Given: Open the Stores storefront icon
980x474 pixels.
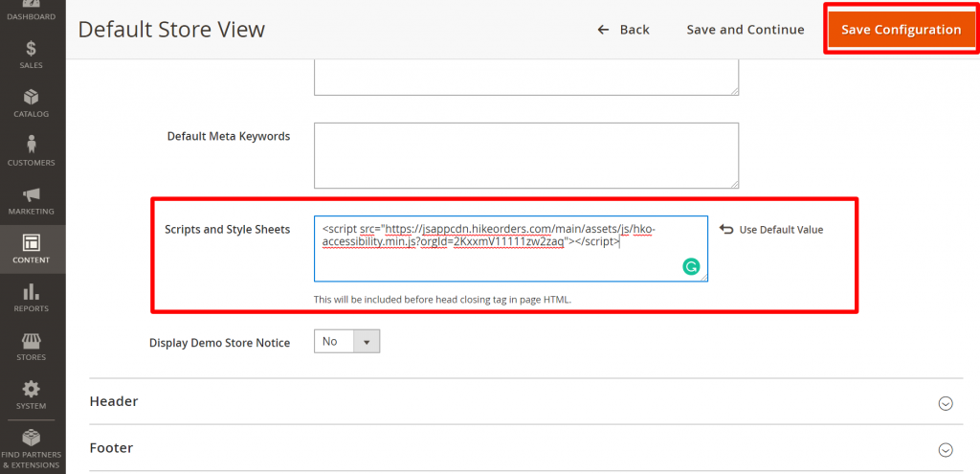Looking at the screenshot, I should point(32,340).
